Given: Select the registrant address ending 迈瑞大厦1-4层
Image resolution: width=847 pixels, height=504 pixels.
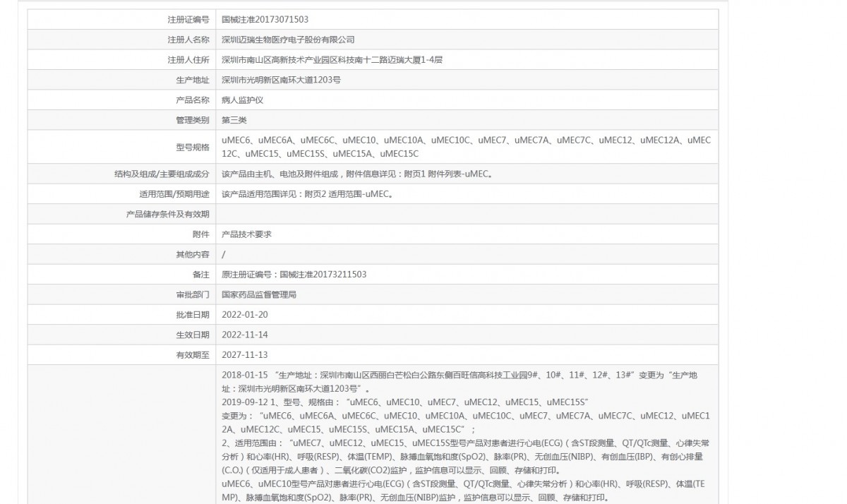Looking at the screenshot, I should [332, 60].
